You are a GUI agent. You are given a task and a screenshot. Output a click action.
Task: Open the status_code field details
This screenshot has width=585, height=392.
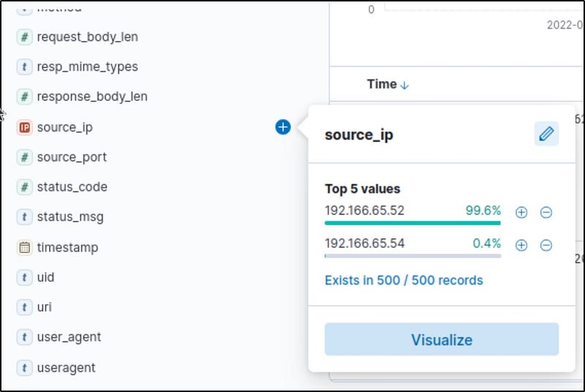72,187
